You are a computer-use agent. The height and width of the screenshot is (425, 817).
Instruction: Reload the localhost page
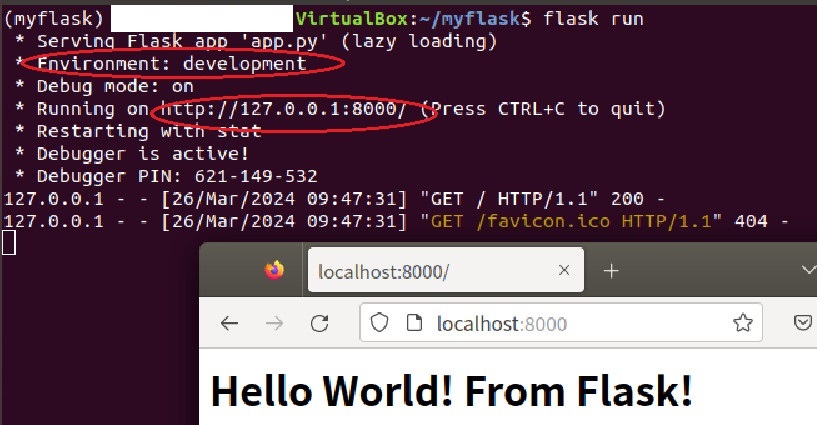[x=320, y=323]
